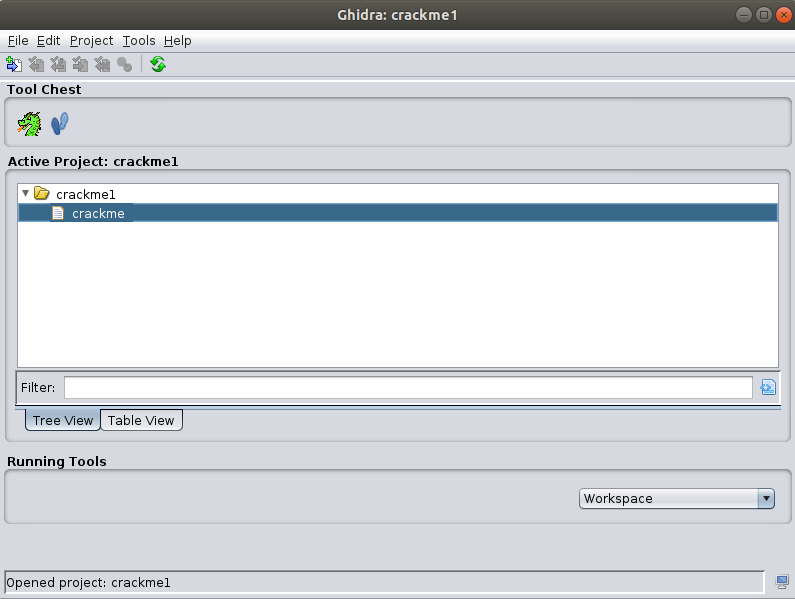Click the Workspace dropdown arrow
795x599 pixels.
click(x=766, y=499)
